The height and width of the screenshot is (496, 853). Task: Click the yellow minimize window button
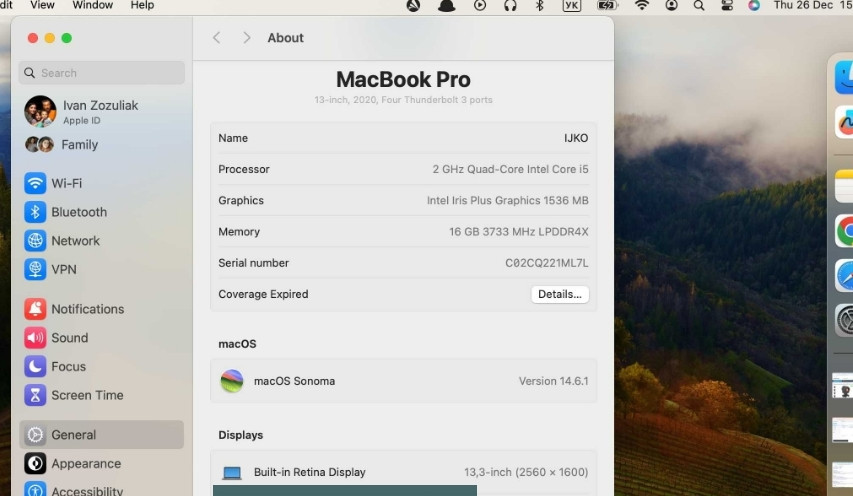(x=50, y=38)
